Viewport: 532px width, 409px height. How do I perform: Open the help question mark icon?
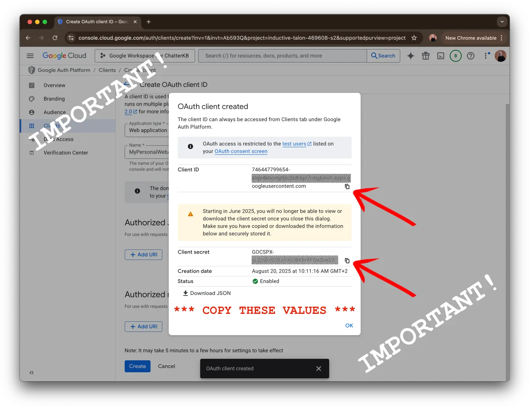(x=471, y=56)
